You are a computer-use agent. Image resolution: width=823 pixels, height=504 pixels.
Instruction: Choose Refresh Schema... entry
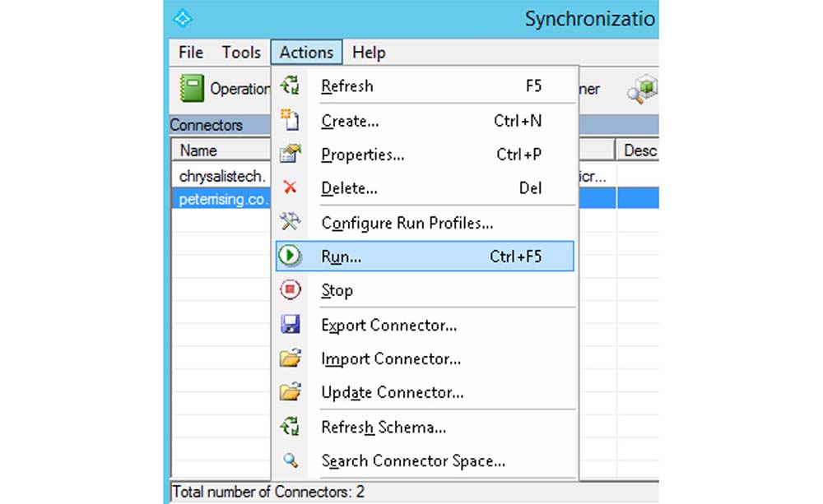(x=425, y=427)
